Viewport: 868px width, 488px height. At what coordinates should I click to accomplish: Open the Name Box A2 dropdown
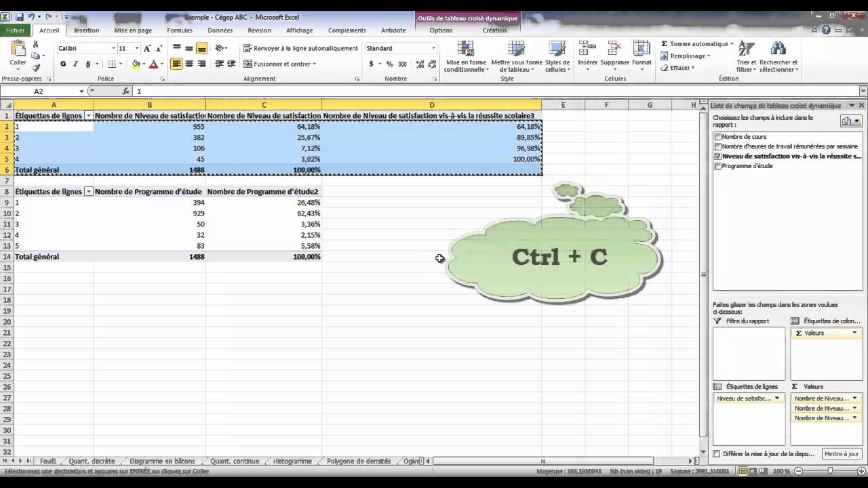pyautogui.click(x=81, y=91)
